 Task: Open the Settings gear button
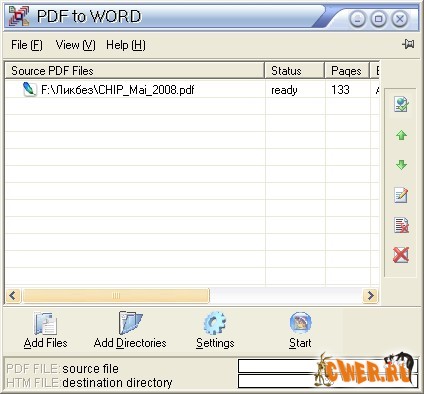coord(215,330)
